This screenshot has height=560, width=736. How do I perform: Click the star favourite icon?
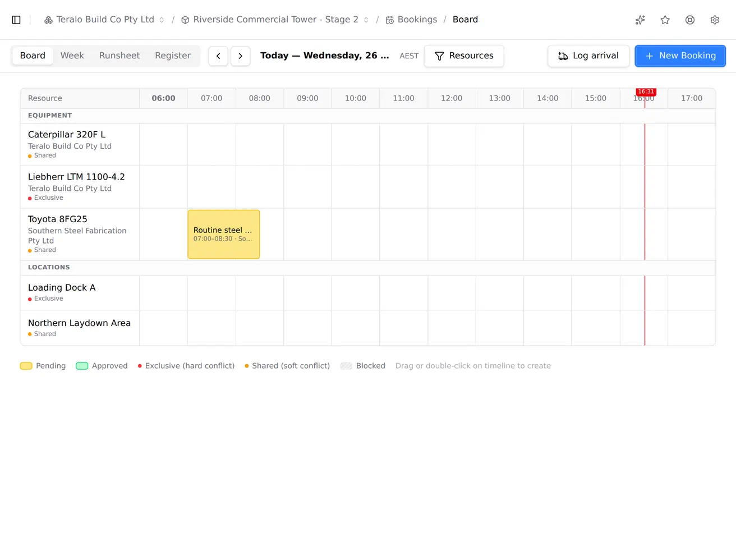click(x=665, y=20)
